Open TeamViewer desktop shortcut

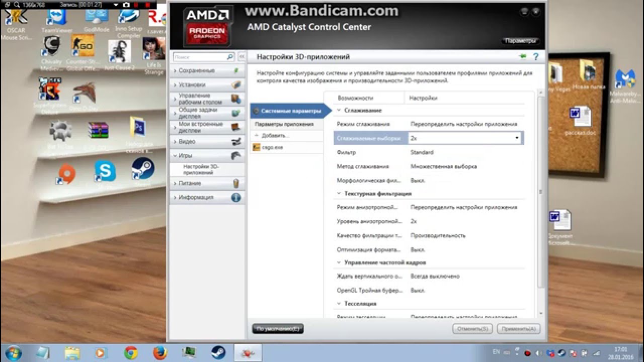pyautogui.click(x=56, y=20)
